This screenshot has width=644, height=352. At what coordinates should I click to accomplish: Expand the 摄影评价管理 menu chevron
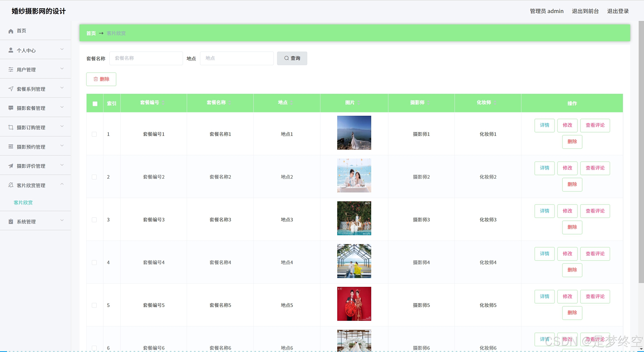62,165
